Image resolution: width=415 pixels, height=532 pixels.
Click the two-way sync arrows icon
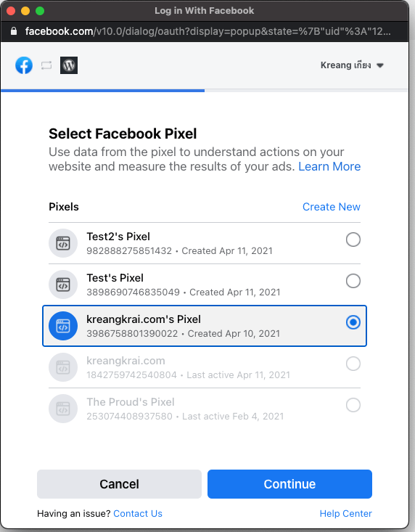(46, 65)
